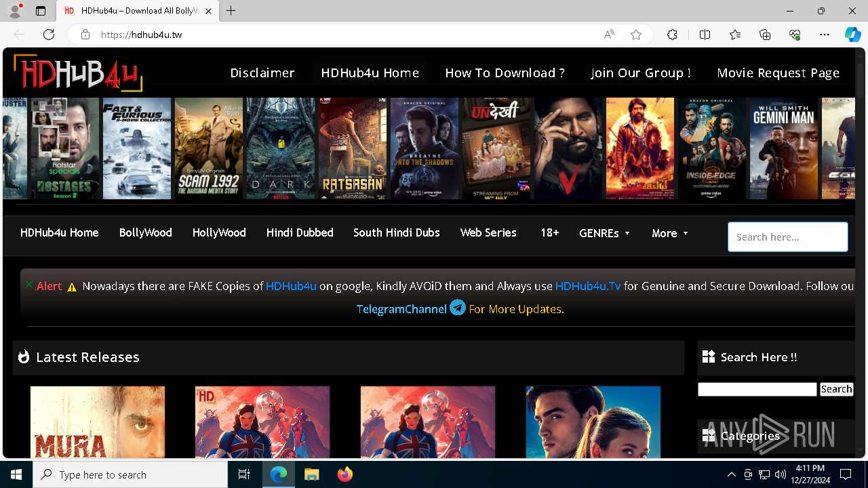This screenshot has width=868, height=488.
Task: Open Breathe Into the Shadows poster
Action: pos(425,148)
